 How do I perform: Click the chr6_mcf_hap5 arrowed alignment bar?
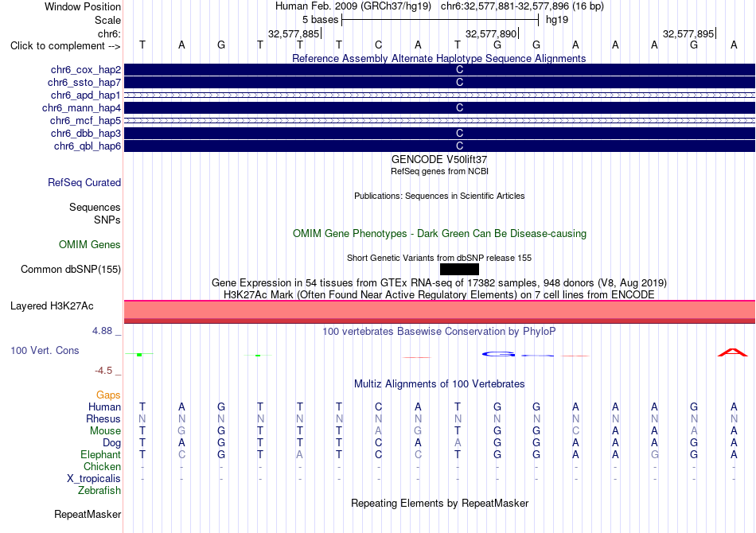(x=440, y=120)
